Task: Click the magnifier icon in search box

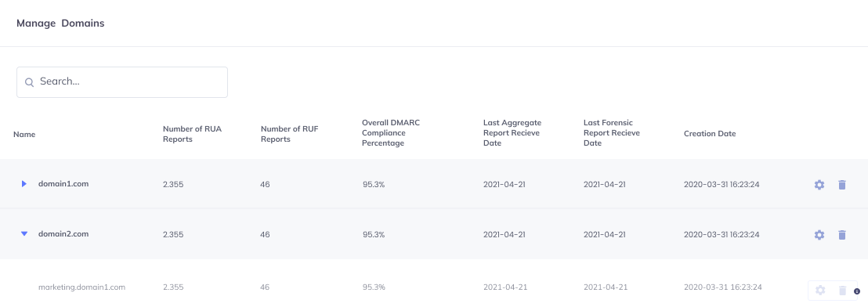Action: click(29, 82)
